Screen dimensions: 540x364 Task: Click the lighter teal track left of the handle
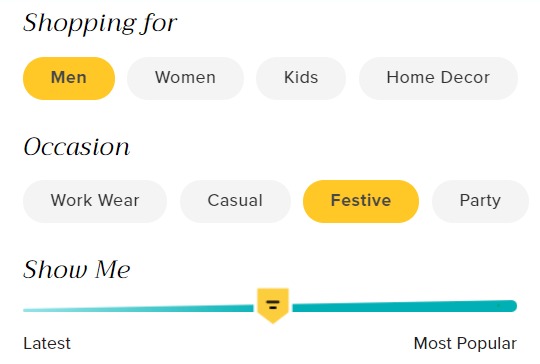coord(138,309)
